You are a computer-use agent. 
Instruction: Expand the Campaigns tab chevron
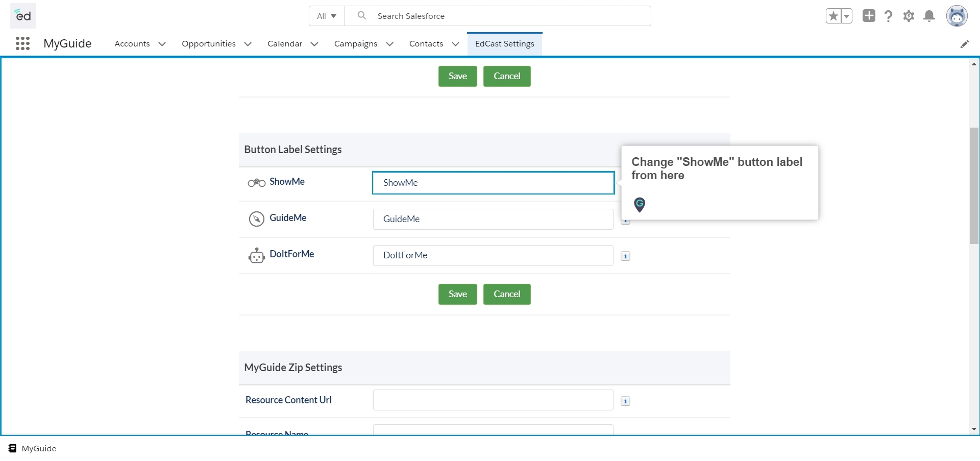[x=390, y=44]
